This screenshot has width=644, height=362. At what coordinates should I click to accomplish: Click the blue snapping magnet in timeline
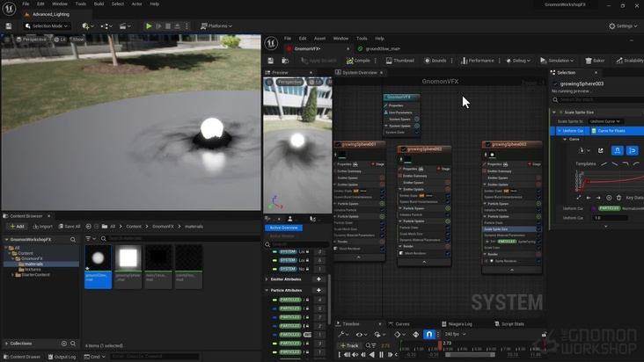429,334
